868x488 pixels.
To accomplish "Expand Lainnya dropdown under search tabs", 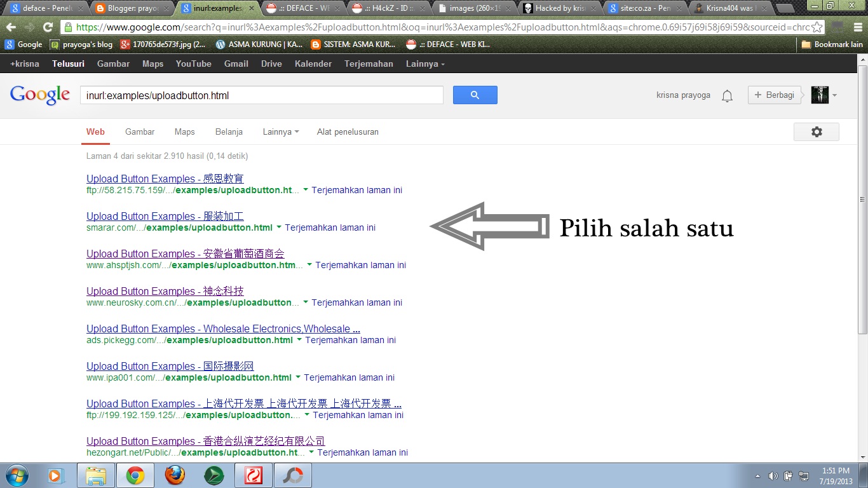I will click(x=281, y=132).
